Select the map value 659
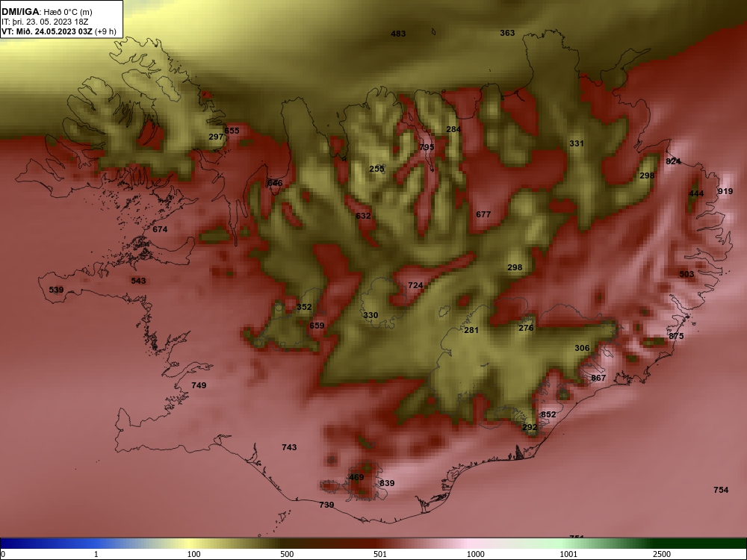 (x=317, y=326)
